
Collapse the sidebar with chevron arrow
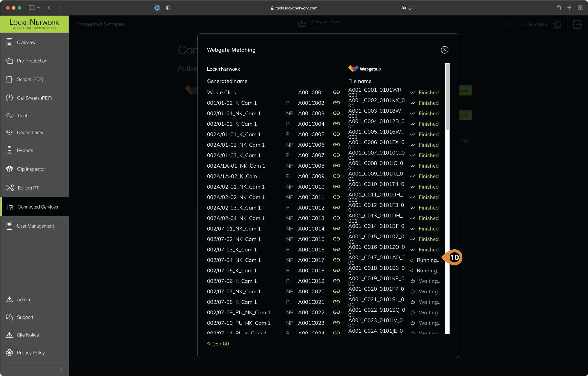click(61, 369)
